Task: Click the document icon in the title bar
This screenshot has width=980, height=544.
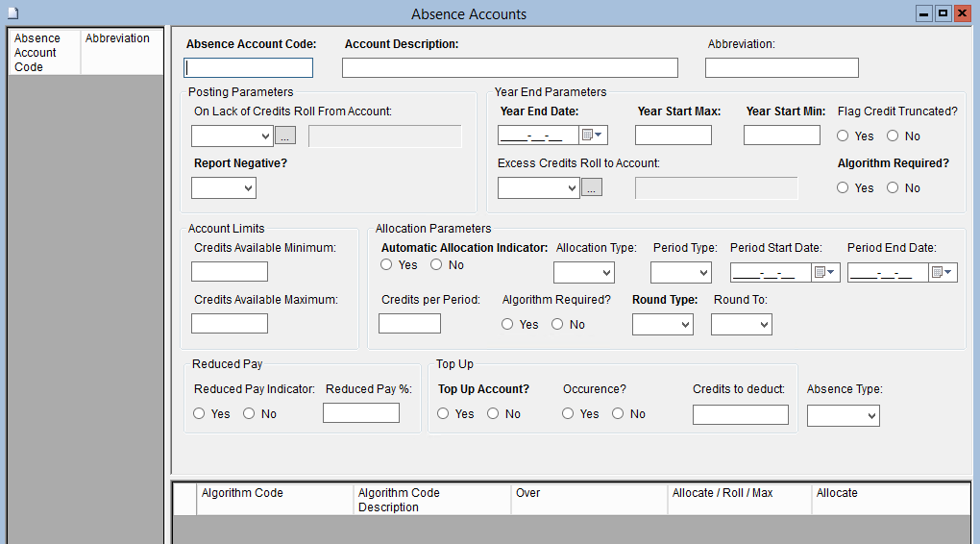Action: [x=13, y=13]
